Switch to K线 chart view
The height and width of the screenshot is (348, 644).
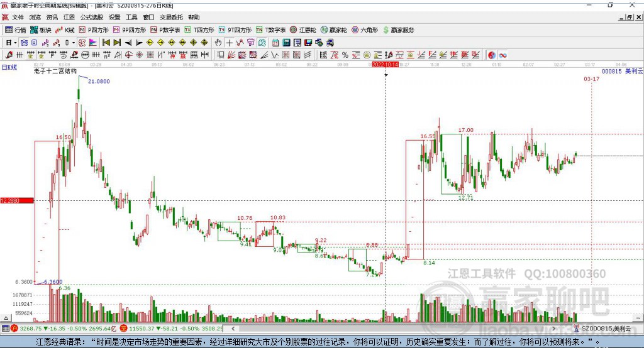65,30
